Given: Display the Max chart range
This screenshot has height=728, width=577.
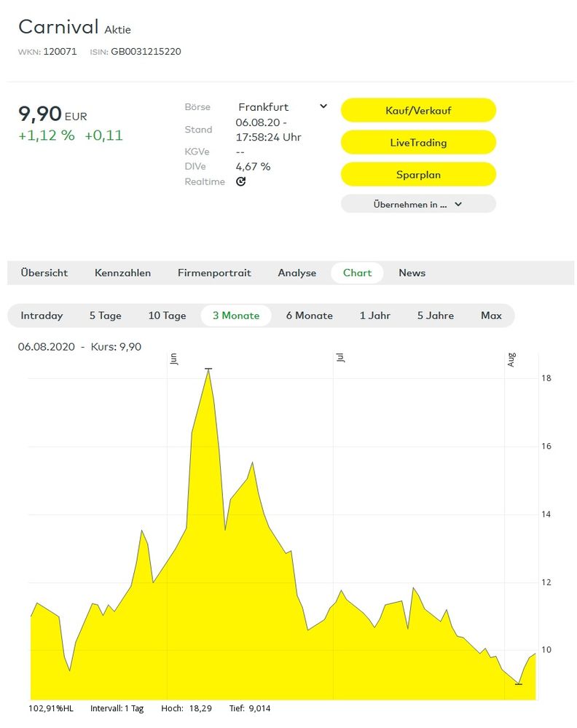Looking at the screenshot, I should coord(491,316).
